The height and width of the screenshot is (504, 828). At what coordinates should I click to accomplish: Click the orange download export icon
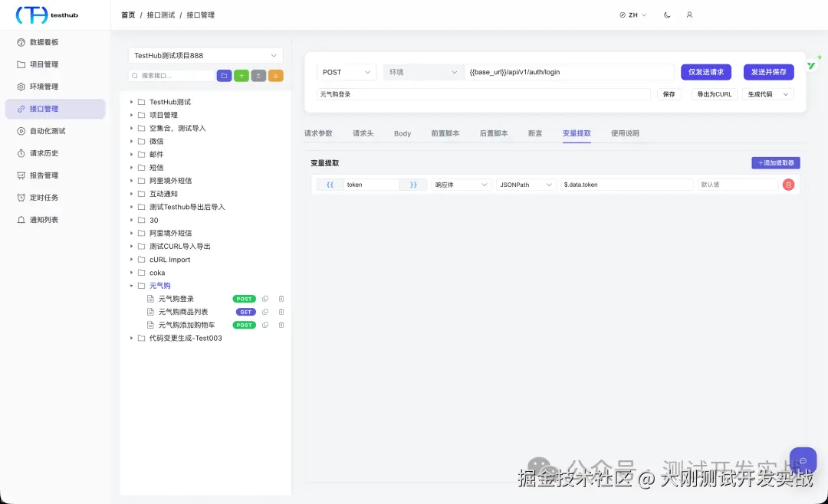pyautogui.click(x=276, y=76)
